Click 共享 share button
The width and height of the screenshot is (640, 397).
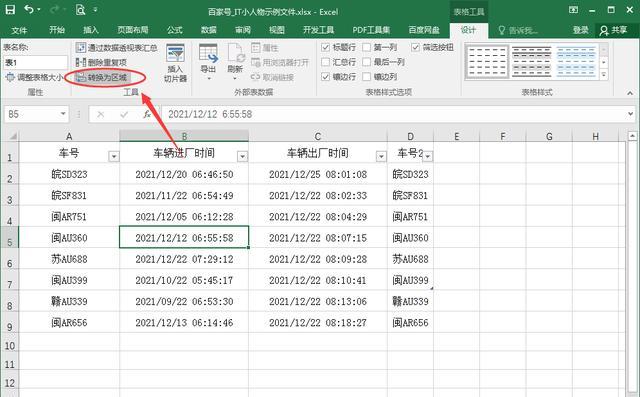click(613, 30)
